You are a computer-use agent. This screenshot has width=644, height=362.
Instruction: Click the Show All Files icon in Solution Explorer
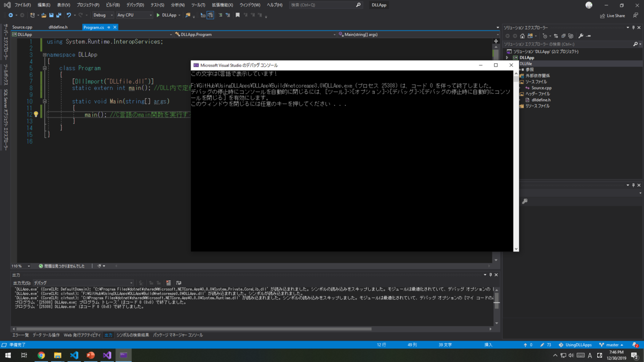pos(570,36)
